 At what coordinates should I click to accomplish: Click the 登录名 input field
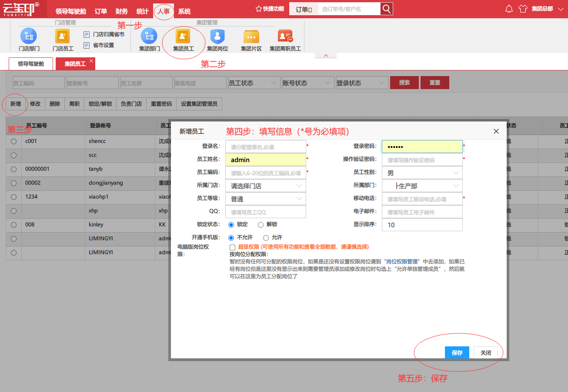[266, 146]
